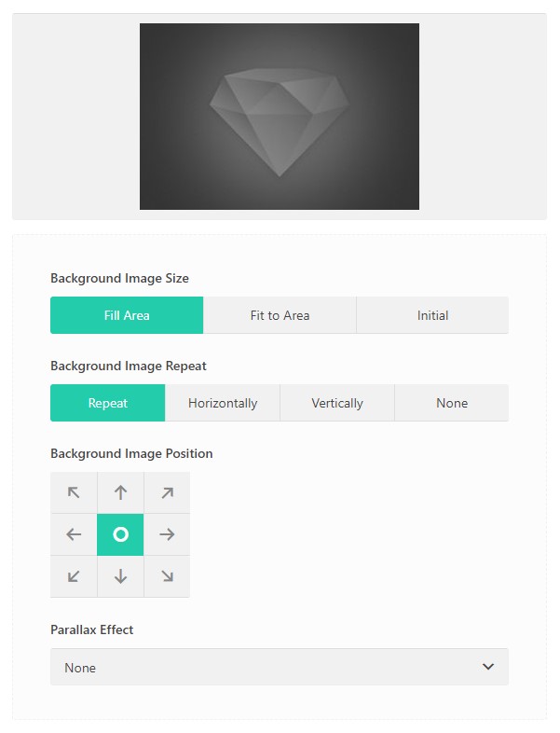Click the Parallax Effect chevron arrow
The width and height of the screenshot is (560, 733).
click(x=488, y=667)
